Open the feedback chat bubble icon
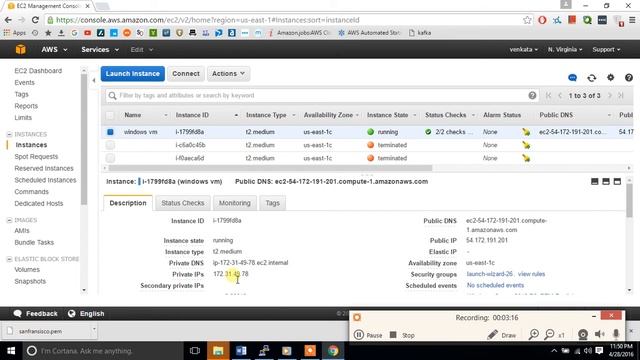Image resolution: width=640 pixels, height=360 pixels. coord(572,78)
